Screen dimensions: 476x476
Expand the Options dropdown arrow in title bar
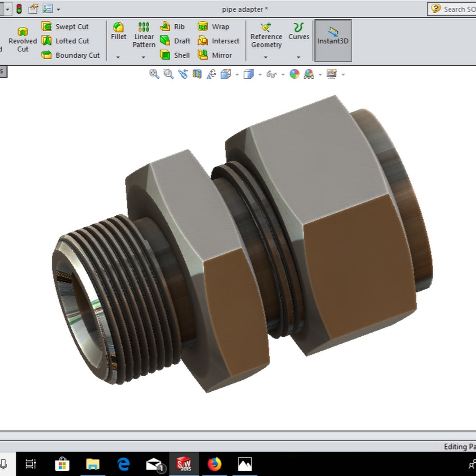[x=59, y=10]
